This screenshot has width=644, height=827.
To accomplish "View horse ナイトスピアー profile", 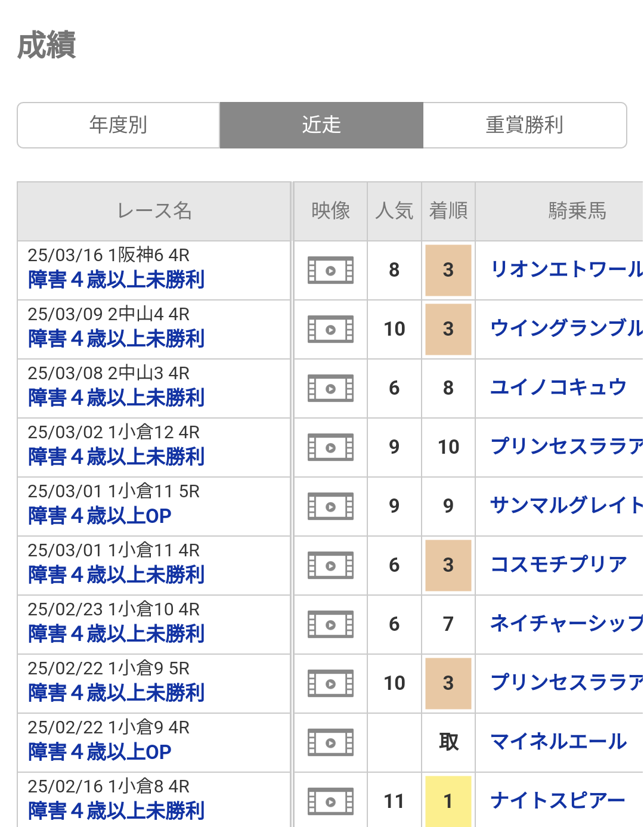I will tap(558, 801).
